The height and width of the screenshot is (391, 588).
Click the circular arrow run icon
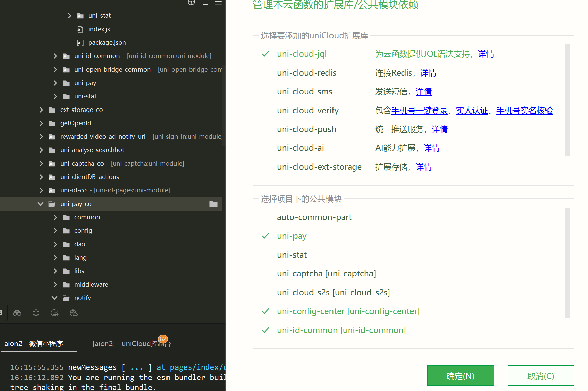coord(55,313)
